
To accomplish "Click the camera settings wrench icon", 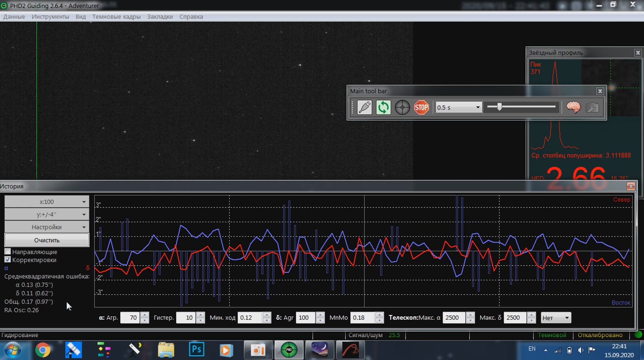I will click(x=592, y=107).
